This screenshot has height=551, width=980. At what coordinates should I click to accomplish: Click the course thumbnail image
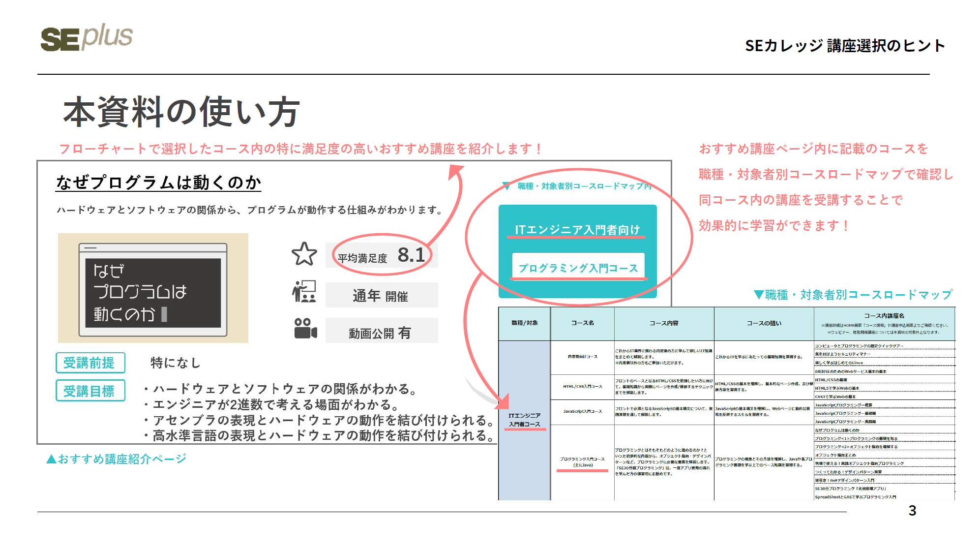pyautogui.click(x=153, y=288)
